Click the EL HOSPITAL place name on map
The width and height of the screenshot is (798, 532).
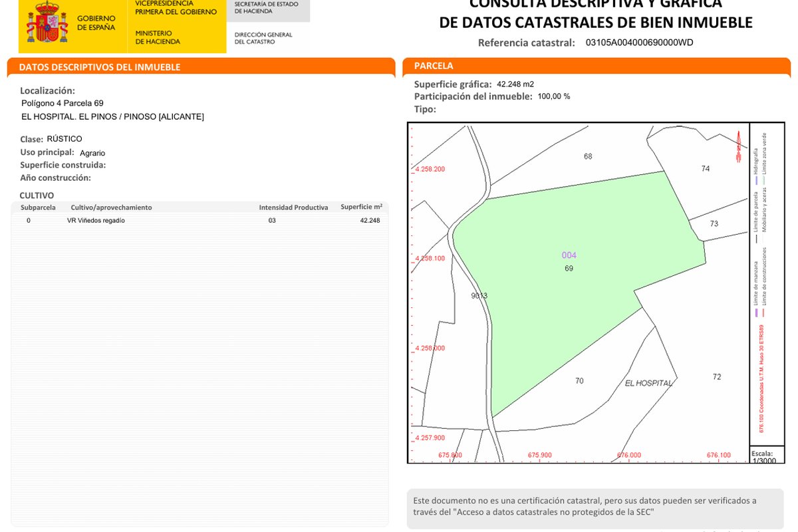[x=649, y=384]
